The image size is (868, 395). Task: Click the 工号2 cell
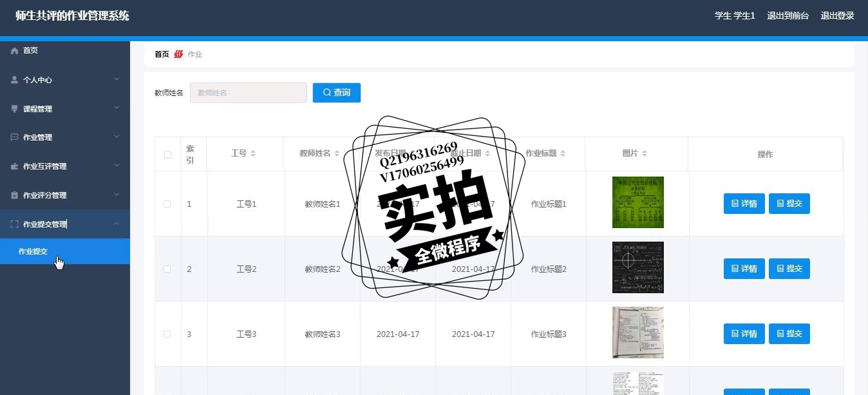click(247, 269)
